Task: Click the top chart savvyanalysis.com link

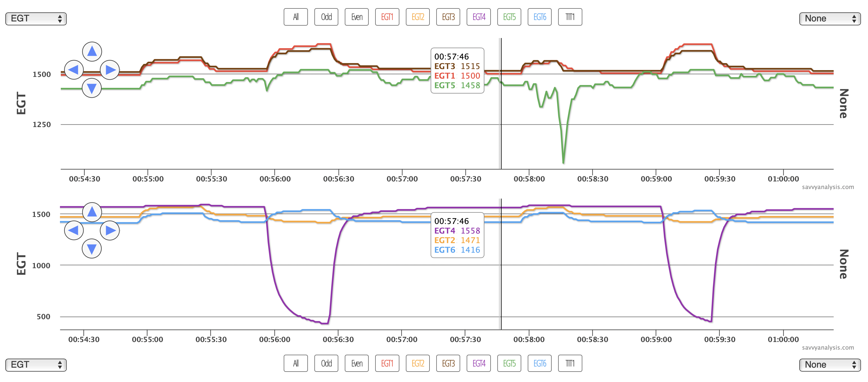Action: coord(828,187)
